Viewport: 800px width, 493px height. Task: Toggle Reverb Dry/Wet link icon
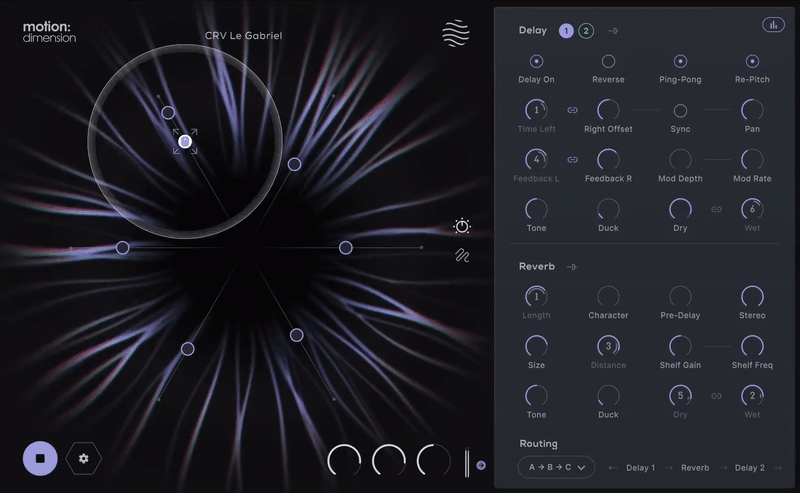716,396
